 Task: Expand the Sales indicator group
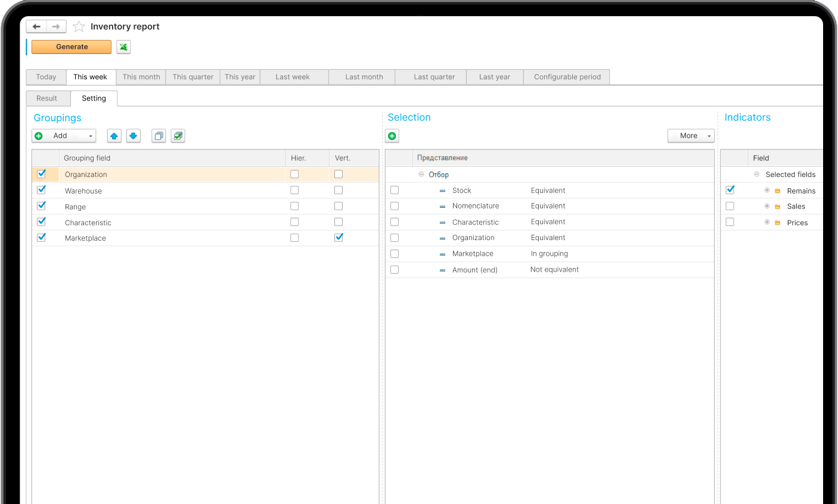click(767, 206)
